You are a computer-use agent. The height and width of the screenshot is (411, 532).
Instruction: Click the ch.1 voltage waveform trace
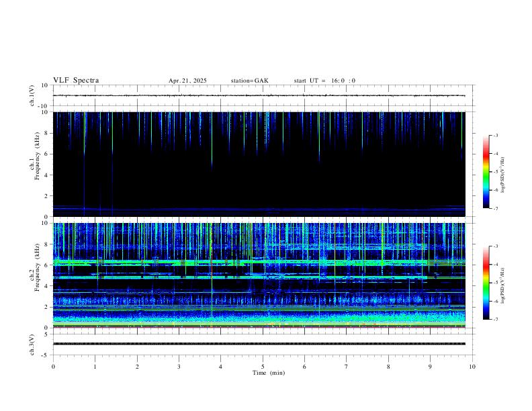tap(259, 95)
